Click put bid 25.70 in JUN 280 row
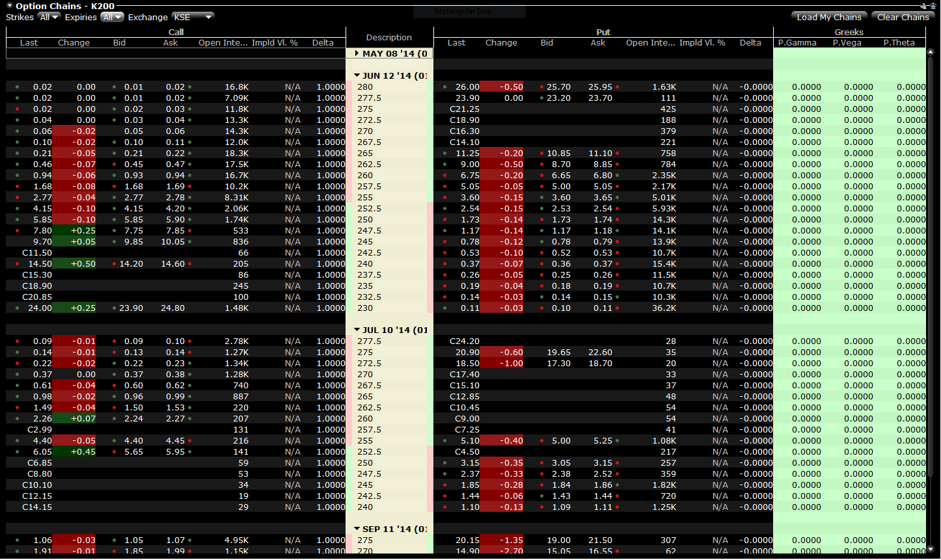 click(559, 87)
